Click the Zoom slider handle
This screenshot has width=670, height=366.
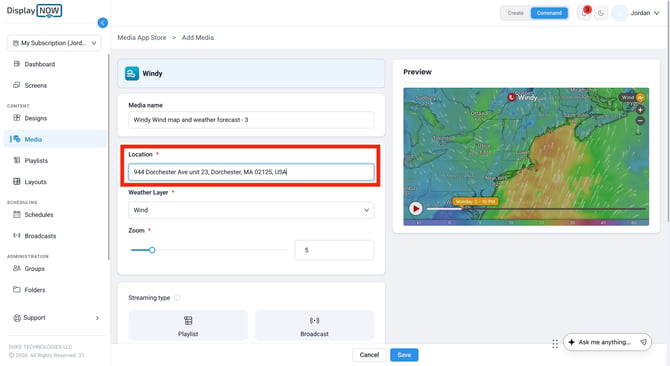pyautogui.click(x=152, y=250)
